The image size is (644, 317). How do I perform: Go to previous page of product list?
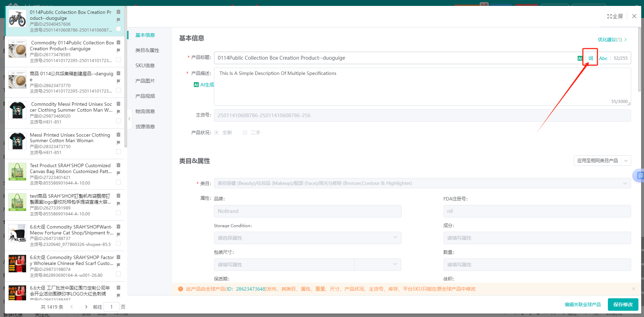(x=72, y=307)
